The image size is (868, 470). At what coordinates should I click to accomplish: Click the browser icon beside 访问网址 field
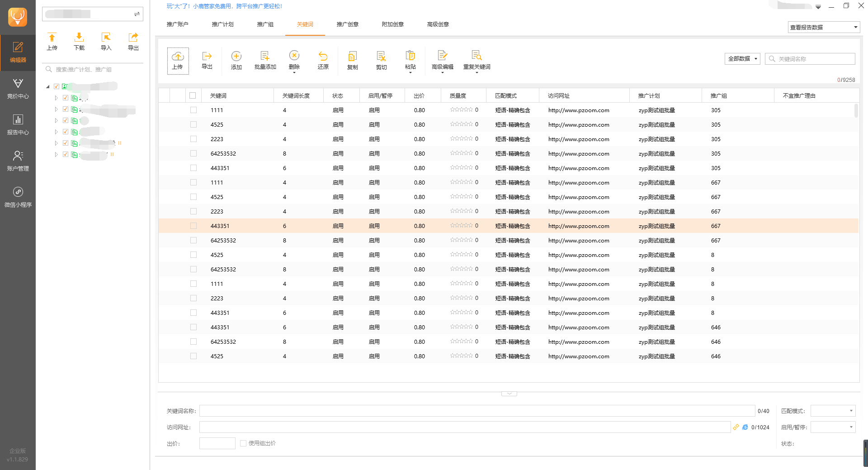tap(745, 427)
